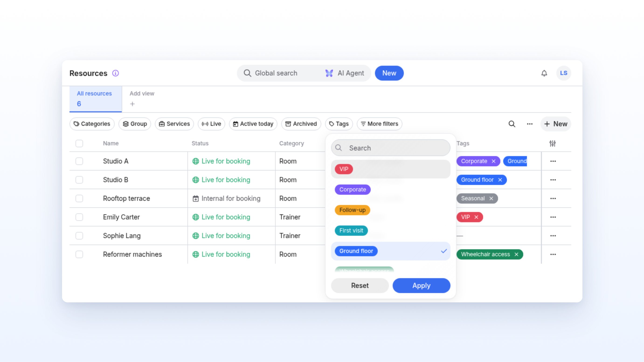The width and height of the screenshot is (644, 362).
Task: Switch to the All resources tab
Action: (x=96, y=99)
